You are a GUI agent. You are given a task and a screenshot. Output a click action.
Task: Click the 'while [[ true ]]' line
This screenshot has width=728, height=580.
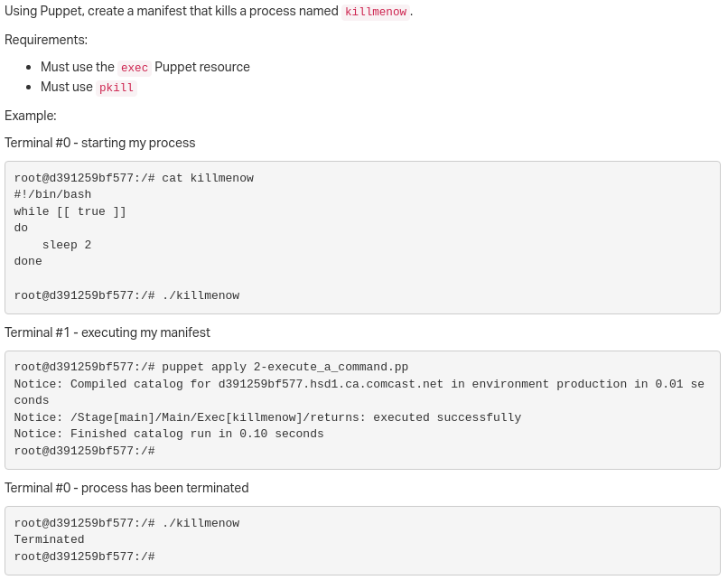[x=70, y=211]
